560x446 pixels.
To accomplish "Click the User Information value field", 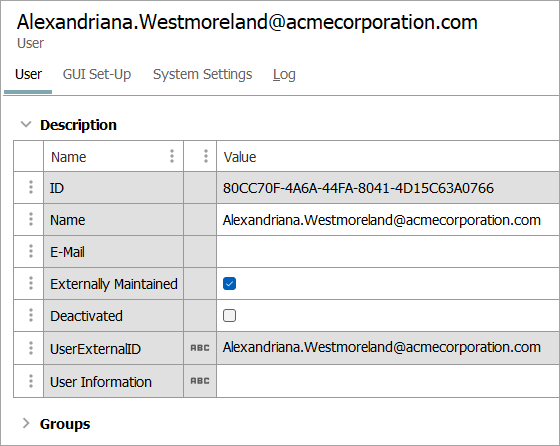I will (388, 381).
